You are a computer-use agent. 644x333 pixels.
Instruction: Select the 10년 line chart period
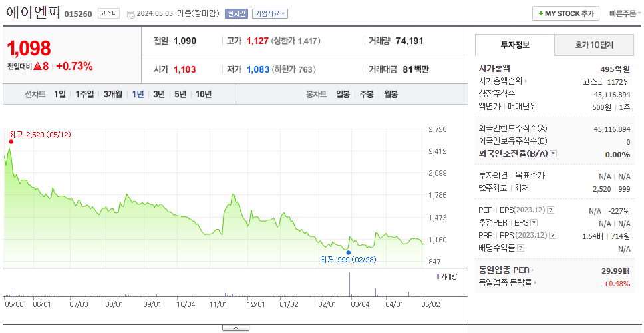click(x=204, y=94)
